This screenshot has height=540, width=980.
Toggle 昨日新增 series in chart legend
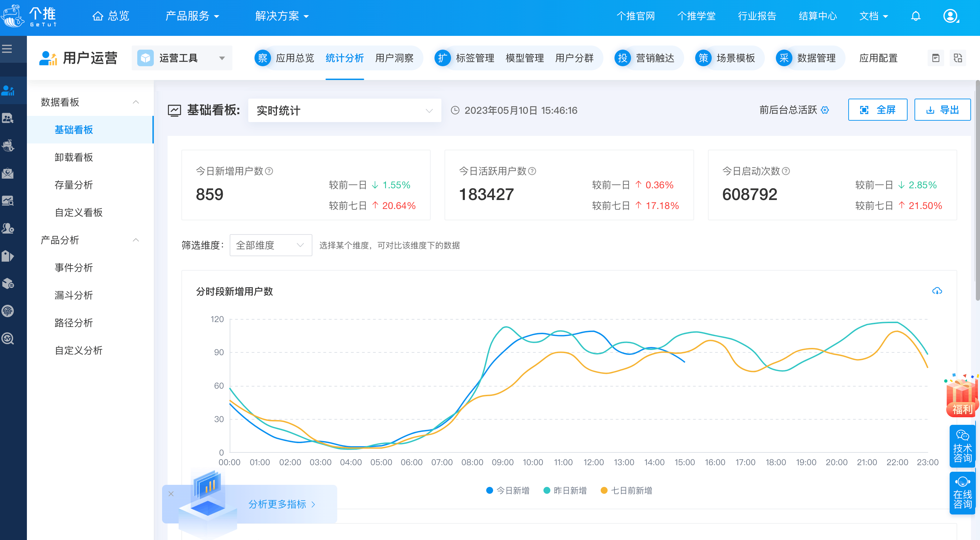pos(565,491)
